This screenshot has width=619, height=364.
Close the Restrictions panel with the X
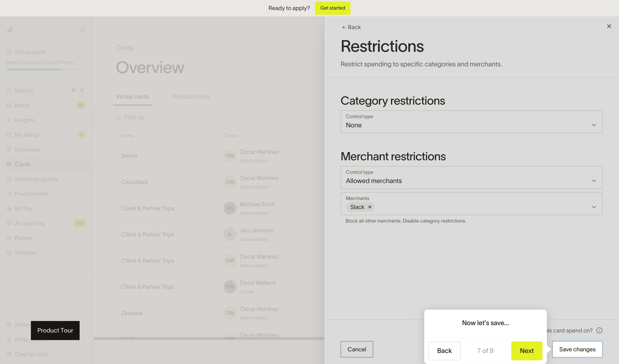[609, 26]
